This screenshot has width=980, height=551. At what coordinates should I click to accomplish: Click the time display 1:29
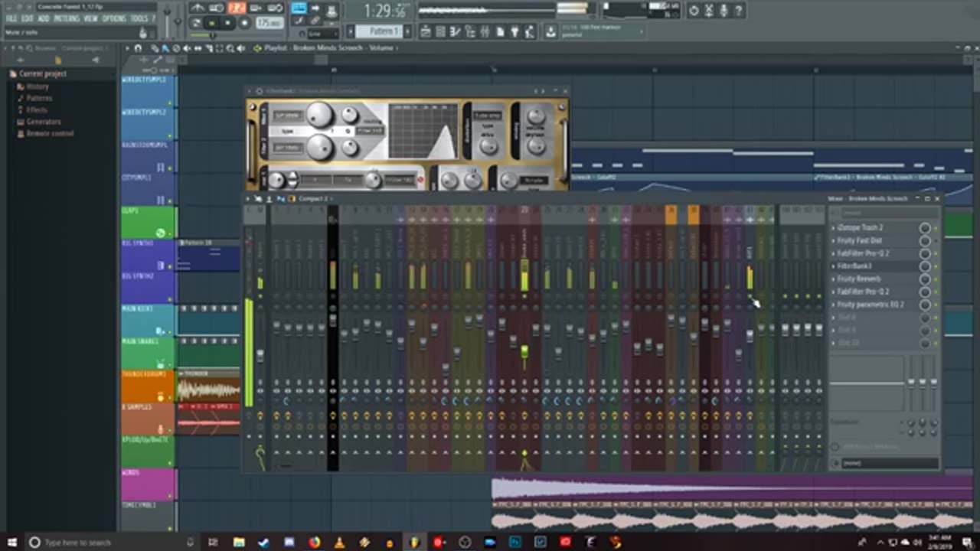click(x=385, y=11)
